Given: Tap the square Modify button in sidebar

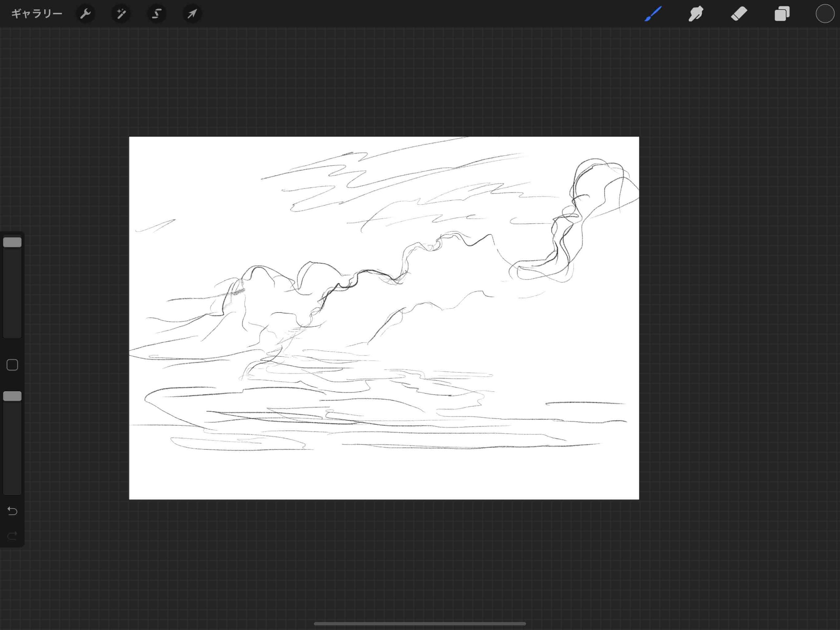Looking at the screenshot, I should pyautogui.click(x=12, y=365).
